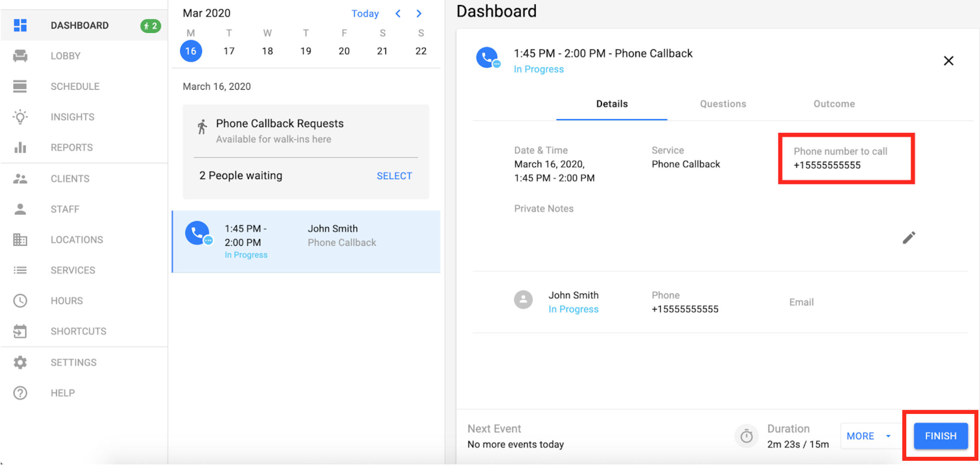
Task: Click the green walk-in count badge
Action: [151, 26]
